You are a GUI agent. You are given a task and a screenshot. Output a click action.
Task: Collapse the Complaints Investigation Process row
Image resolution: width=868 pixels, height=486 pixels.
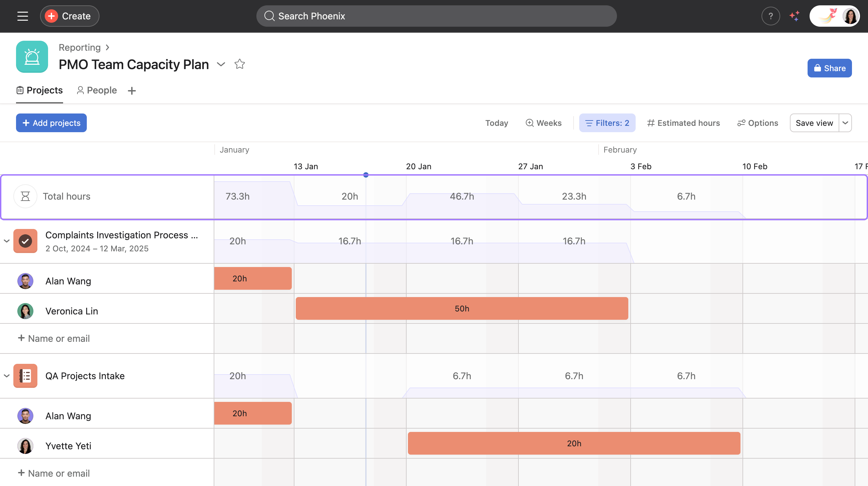coord(6,241)
